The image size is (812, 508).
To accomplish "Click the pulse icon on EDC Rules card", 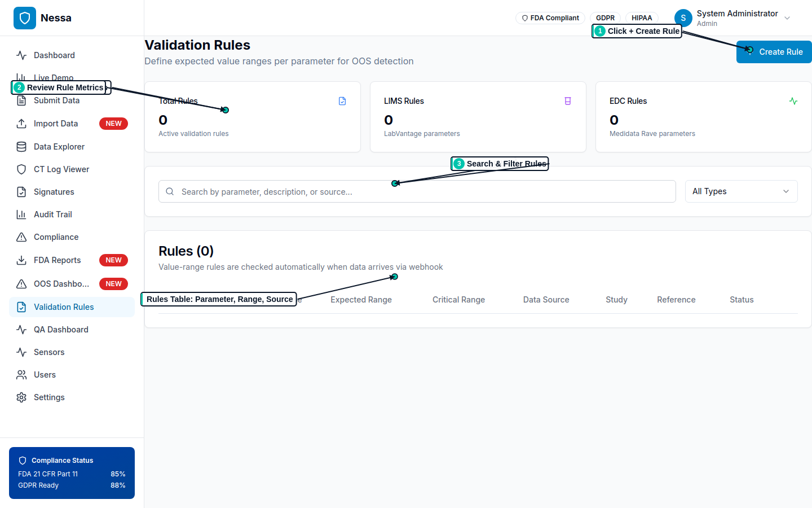I will pyautogui.click(x=793, y=101).
